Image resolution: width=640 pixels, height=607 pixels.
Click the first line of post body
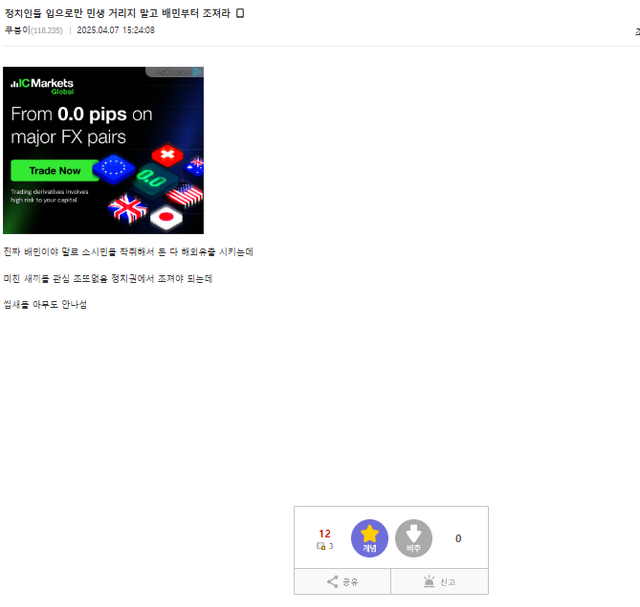[128, 251]
